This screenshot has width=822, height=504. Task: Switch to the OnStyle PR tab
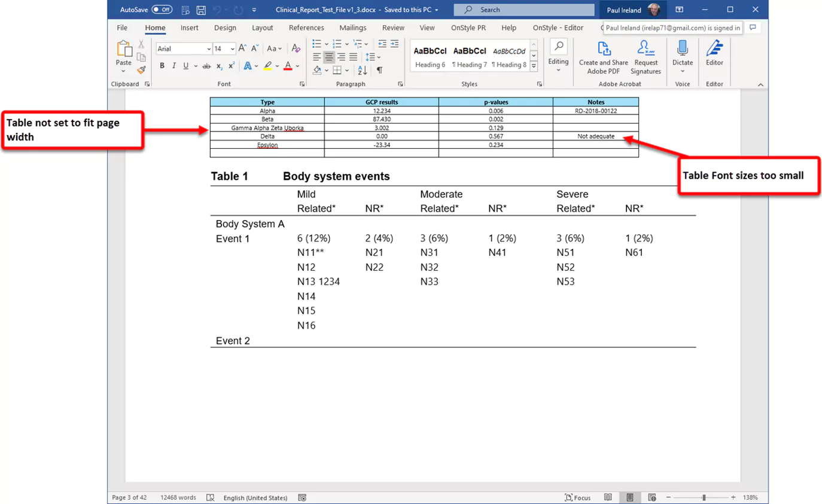[468, 28]
